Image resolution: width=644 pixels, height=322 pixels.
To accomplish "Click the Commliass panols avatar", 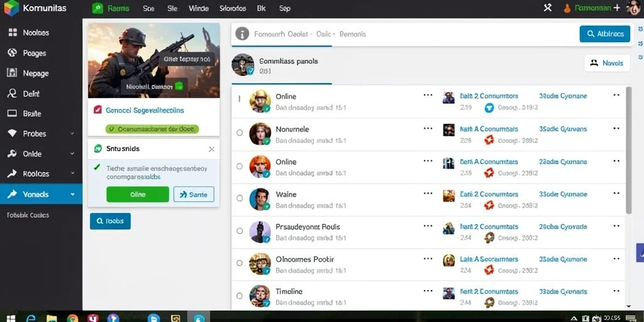I will (x=243, y=65).
